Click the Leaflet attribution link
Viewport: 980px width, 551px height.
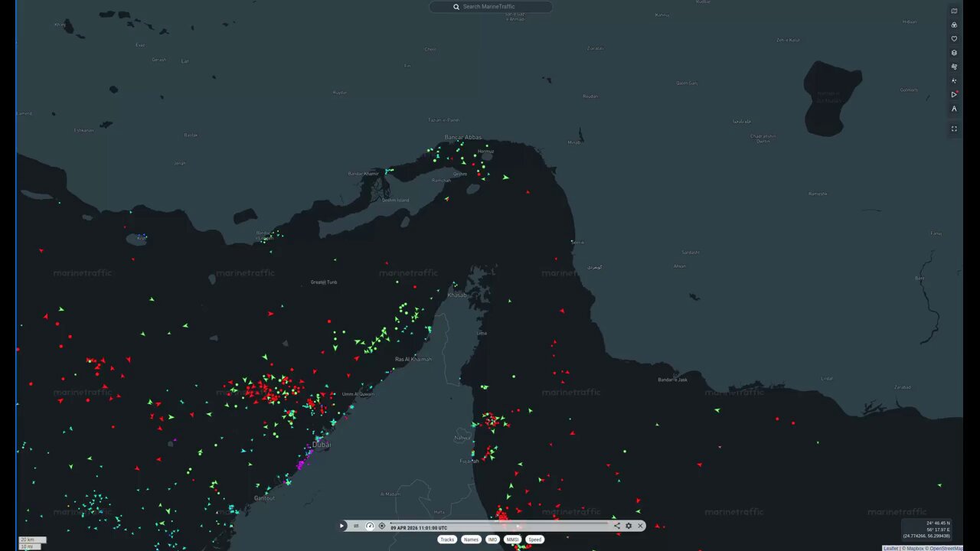[890, 548]
